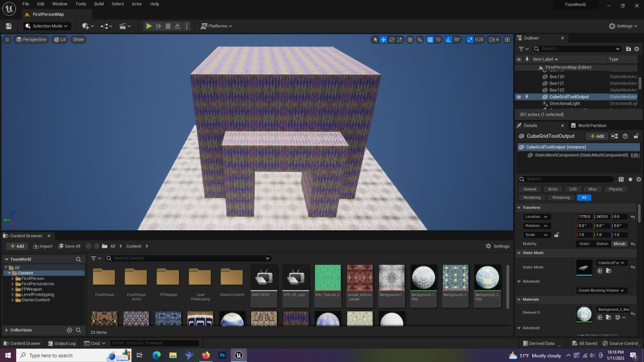
Task: Toggle visibility eye for CubeGridToolOutput
Action: coord(519,97)
